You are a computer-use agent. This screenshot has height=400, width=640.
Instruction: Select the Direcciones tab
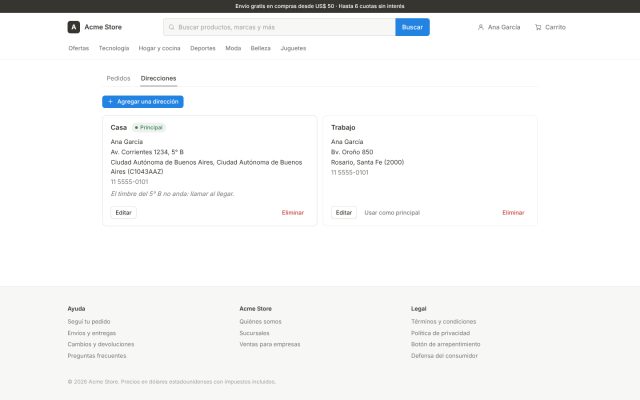click(158, 78)
